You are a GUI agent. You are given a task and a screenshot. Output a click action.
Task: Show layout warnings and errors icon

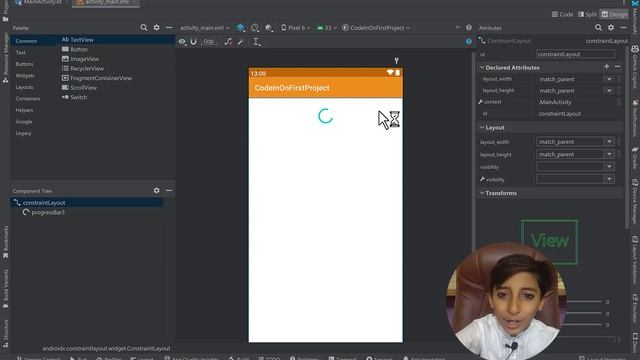coord(469,42)
